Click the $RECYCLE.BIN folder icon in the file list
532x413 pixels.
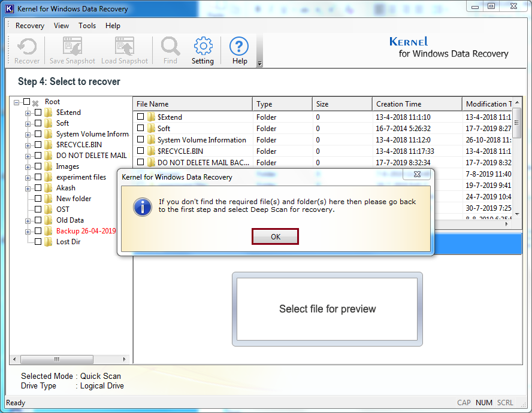coord(152,151)
